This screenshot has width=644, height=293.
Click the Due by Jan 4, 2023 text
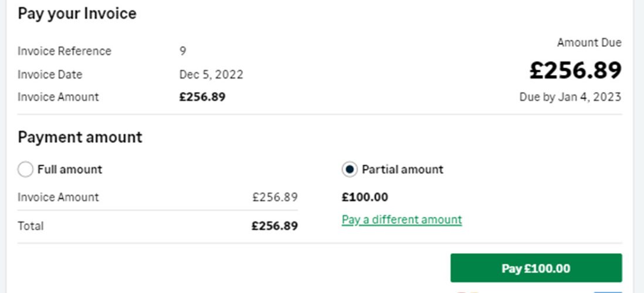[x=570, y=97]
